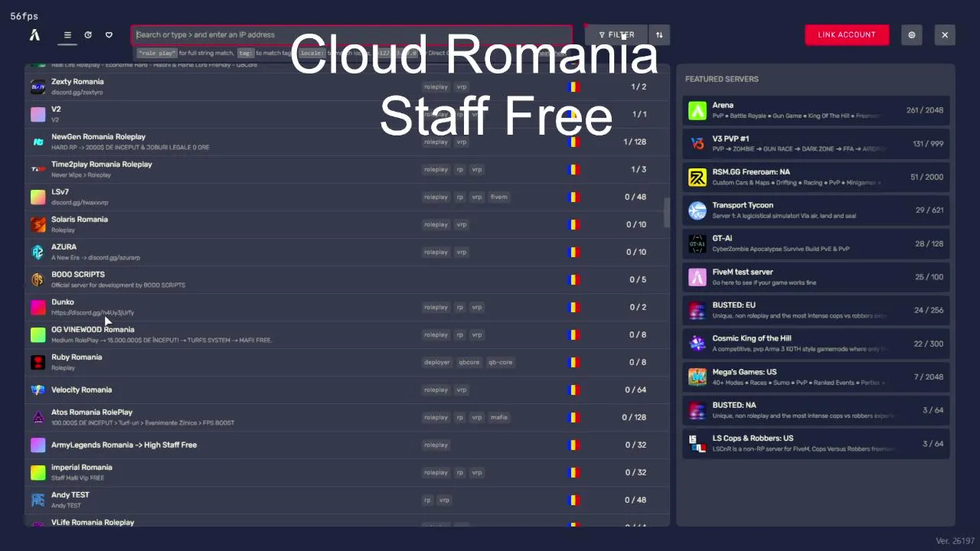Click Velocity Romania server icon
The image size is (980, 551).
pos(38,390)
